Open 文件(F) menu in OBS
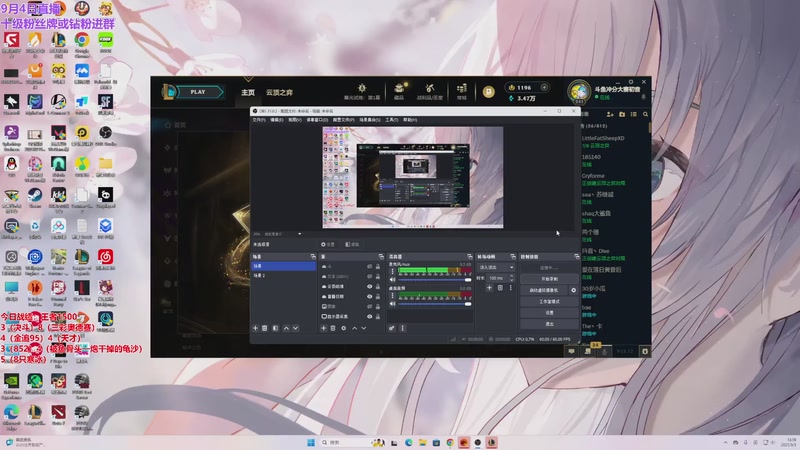Image resolution: width=800 pixels, height=450 pixels. coord(259,120)
